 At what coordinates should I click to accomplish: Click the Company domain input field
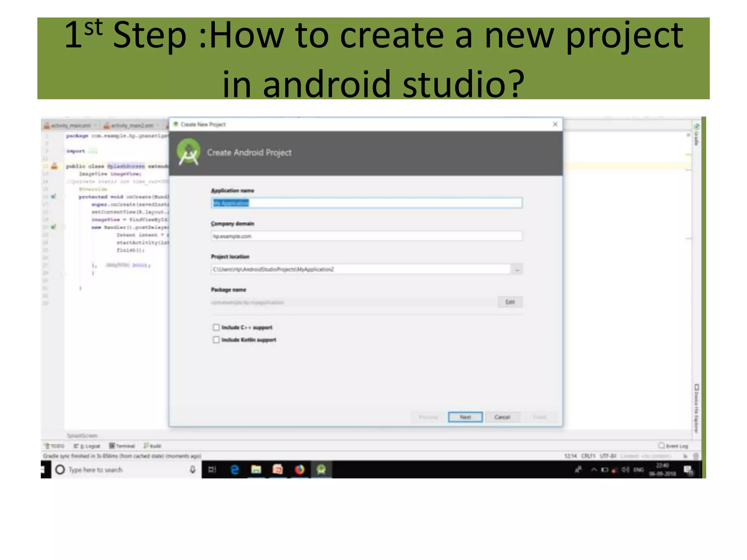[x=367, y=236]
